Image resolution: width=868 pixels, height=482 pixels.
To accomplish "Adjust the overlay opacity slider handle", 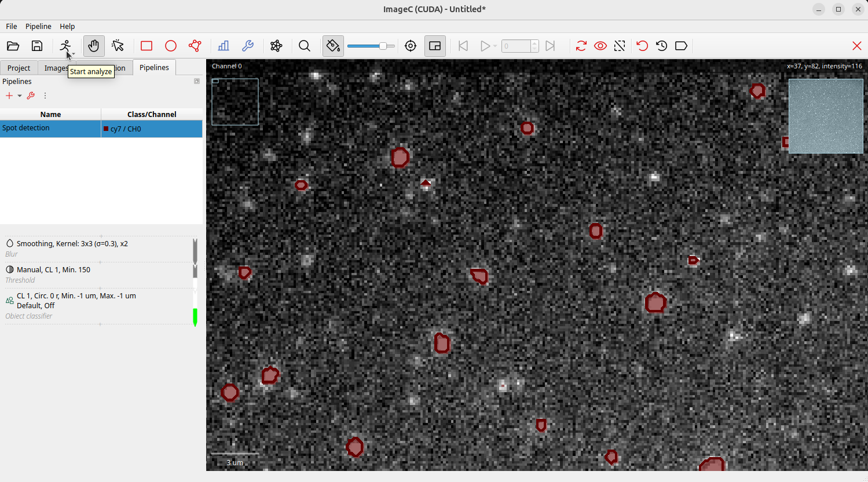I will point(383,46).
